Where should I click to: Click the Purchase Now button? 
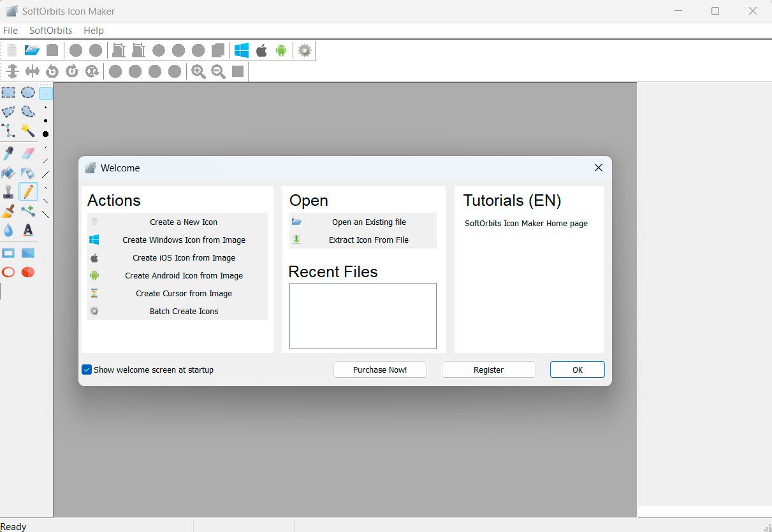[x=380, y=370]
